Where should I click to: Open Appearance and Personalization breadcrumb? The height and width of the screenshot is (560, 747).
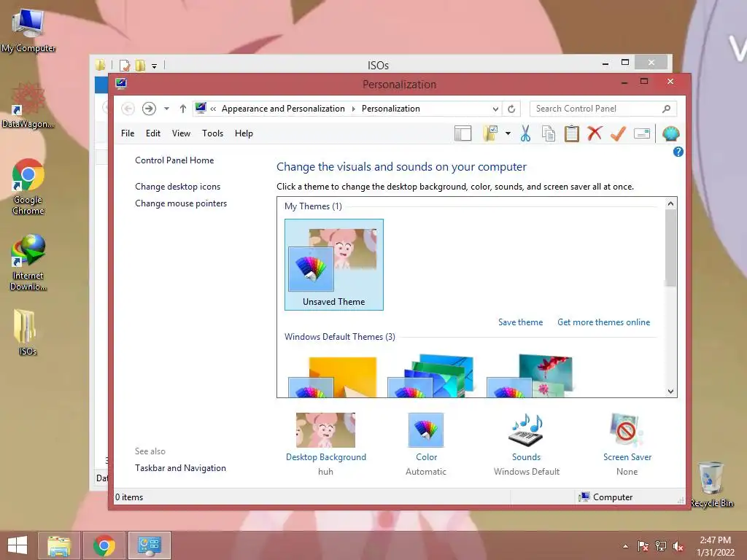[x=283, y=109]
